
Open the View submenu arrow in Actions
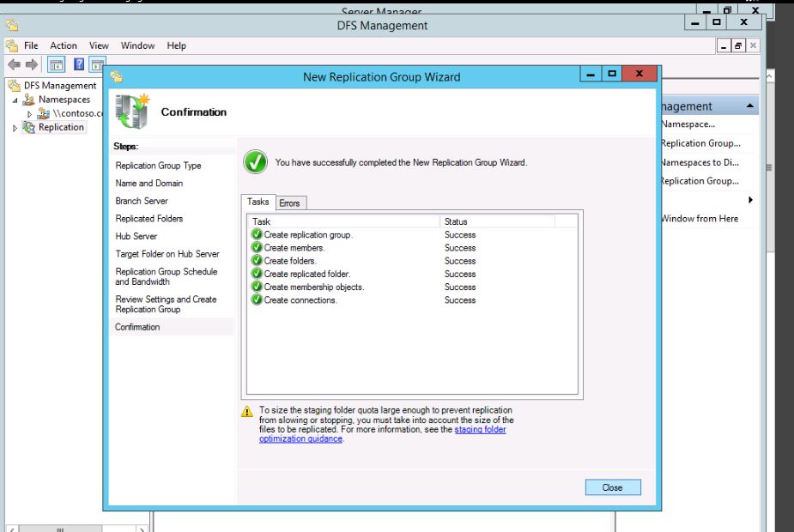[751, 200]
